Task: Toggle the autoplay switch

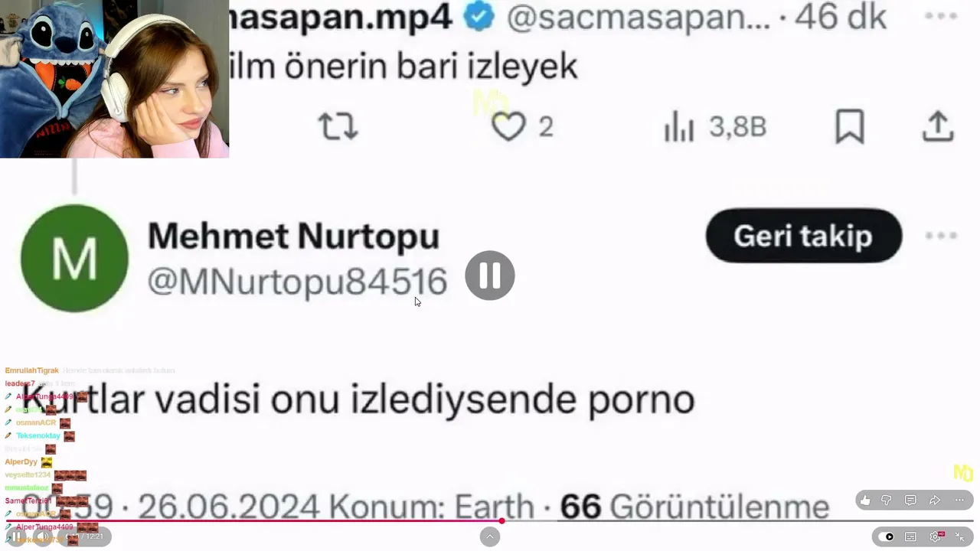Action: [886, 536]
